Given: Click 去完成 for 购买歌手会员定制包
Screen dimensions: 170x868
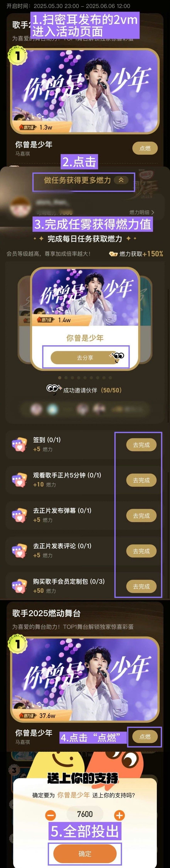Looking at the screenshot, I should point(141,586).
